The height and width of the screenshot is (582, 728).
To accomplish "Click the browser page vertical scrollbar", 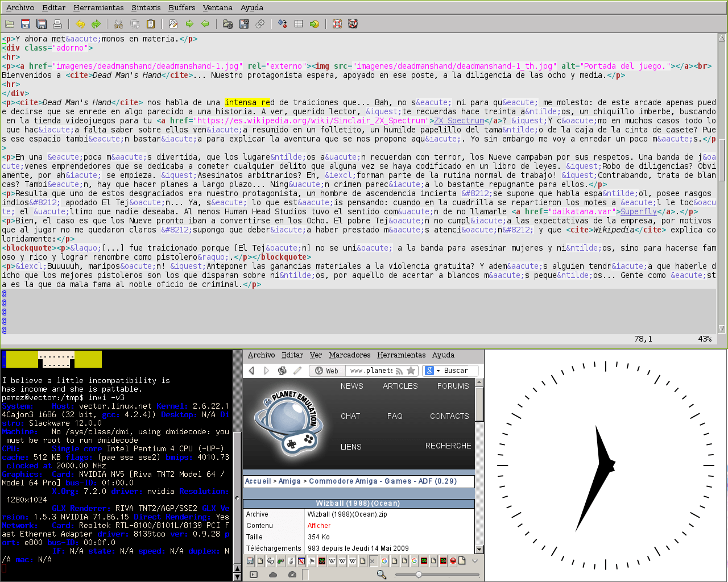I will click(479, 404).
